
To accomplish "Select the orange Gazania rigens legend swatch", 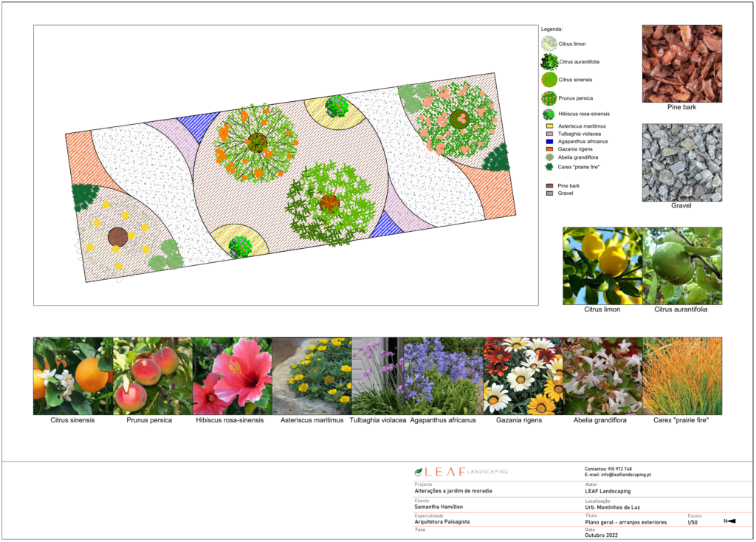I will tap(549, 148).
